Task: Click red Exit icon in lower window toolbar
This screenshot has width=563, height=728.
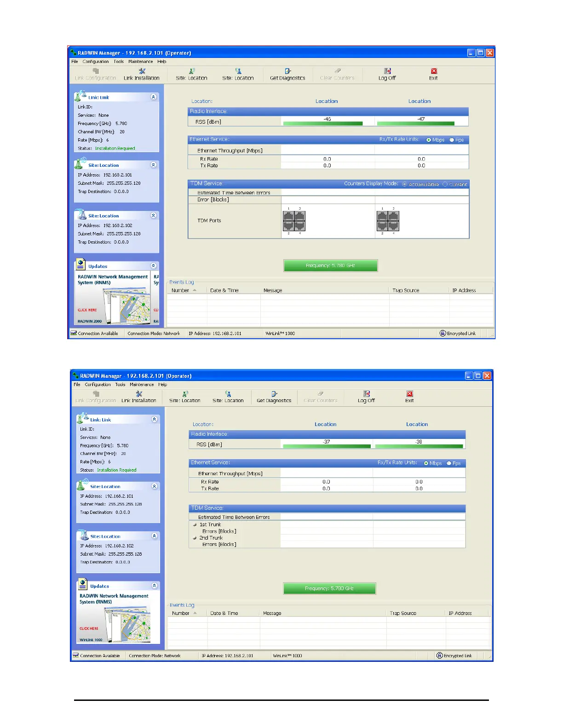Action: [x=409, y=394]
